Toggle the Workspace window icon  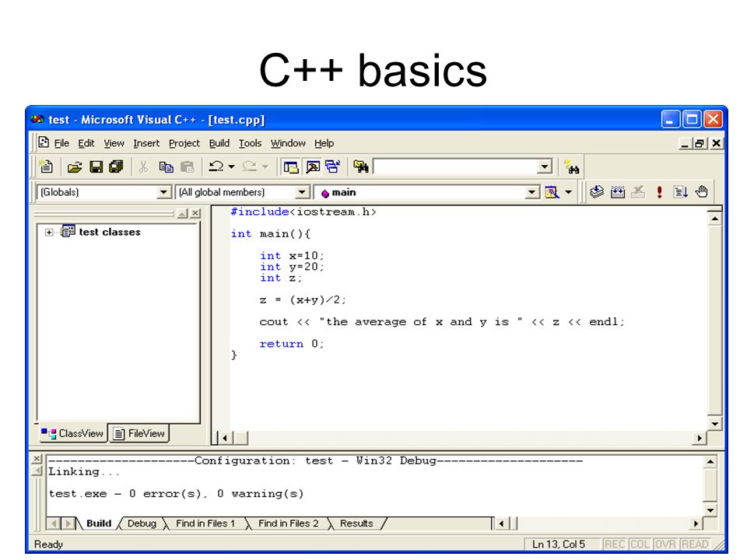coord(290,166)
